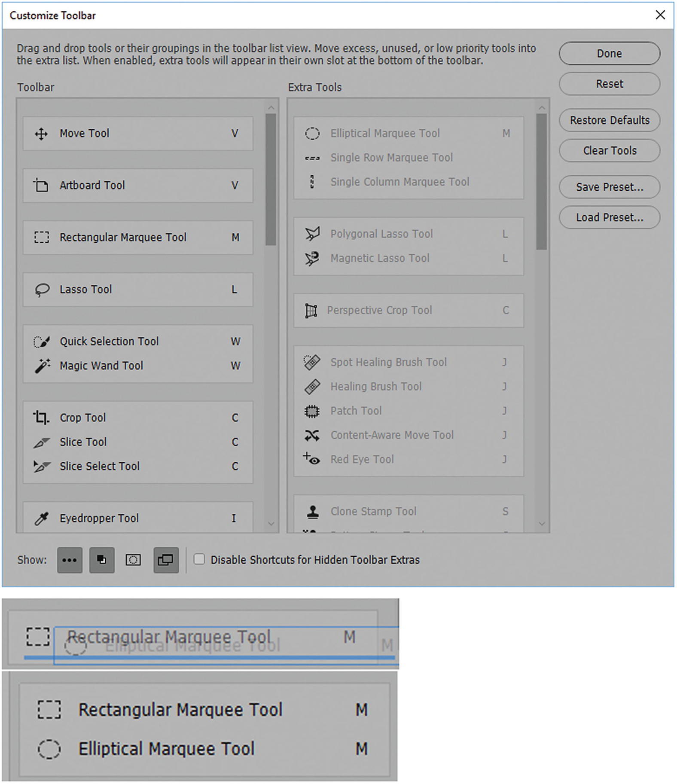Click the Done button
The height and width of the screenshot is (784, 677).
point(609,54)
